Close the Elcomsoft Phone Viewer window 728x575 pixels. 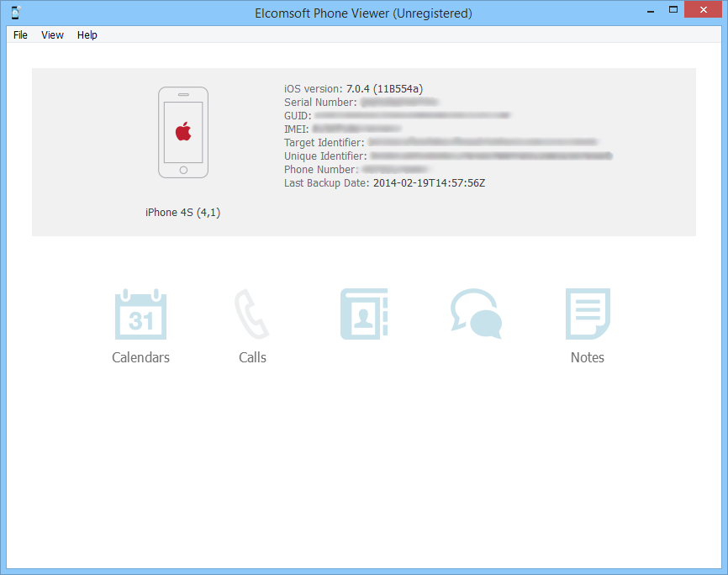click(x=703, y=10)
